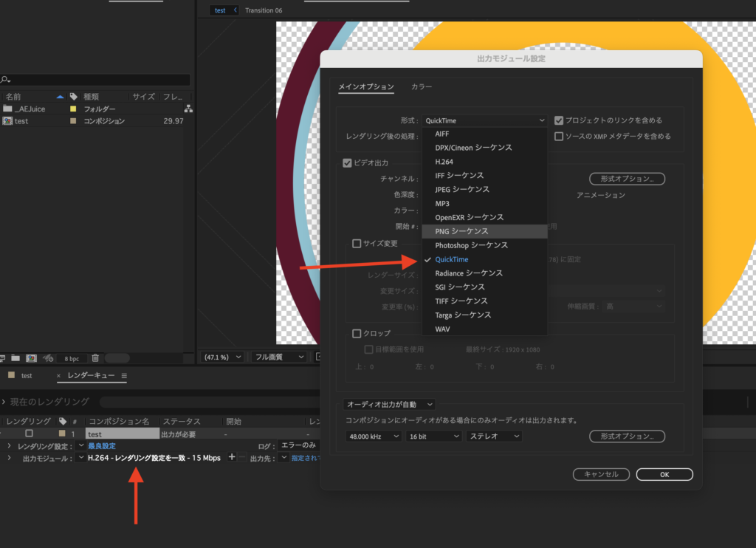Image resolution: width=756 pixels, height=548 pixels.
Task: Enable the クロップ checkbox
Action: coord(357,334)
